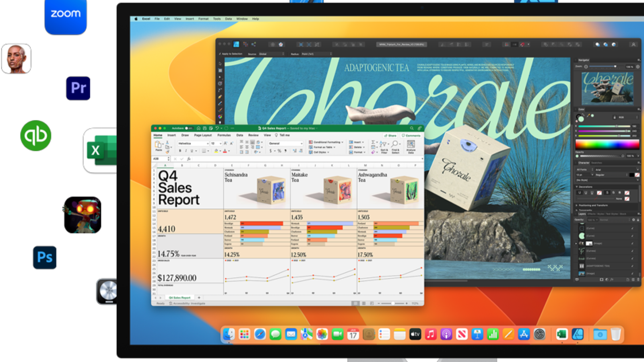
Task: Click the color spectrum bar in Color panel
Action: (x=607, y=144)
